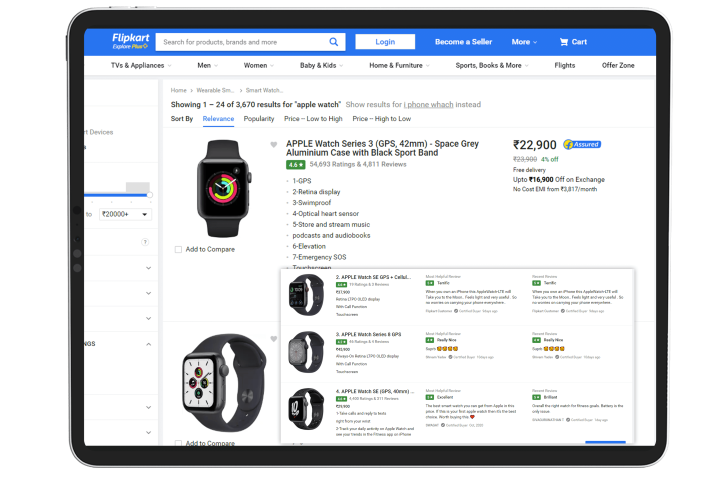Check Add to Compare for Series 3 watch
713x480 pixels.
[x=178, y=250]
